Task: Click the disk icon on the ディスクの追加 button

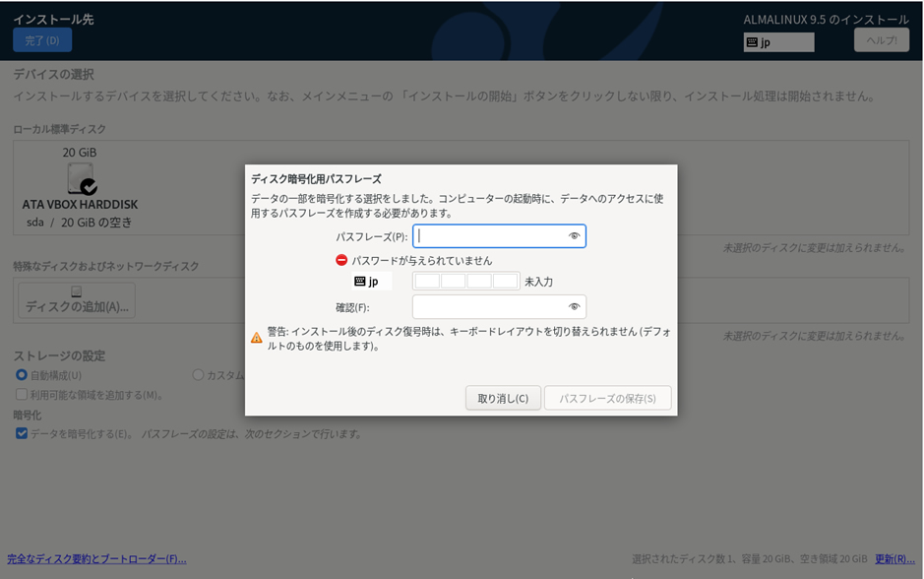Action: pyautogui.click(x=75, y=290)
